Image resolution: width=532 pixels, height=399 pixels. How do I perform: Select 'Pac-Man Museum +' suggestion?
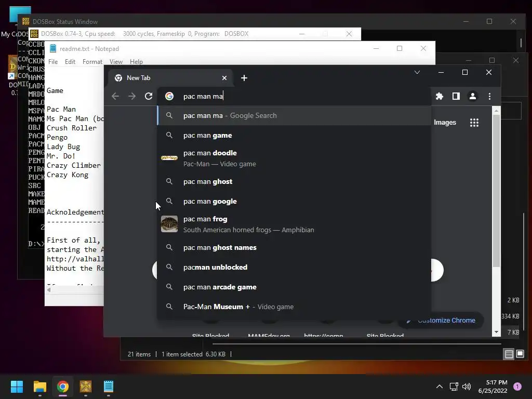[x=294, y=307]
